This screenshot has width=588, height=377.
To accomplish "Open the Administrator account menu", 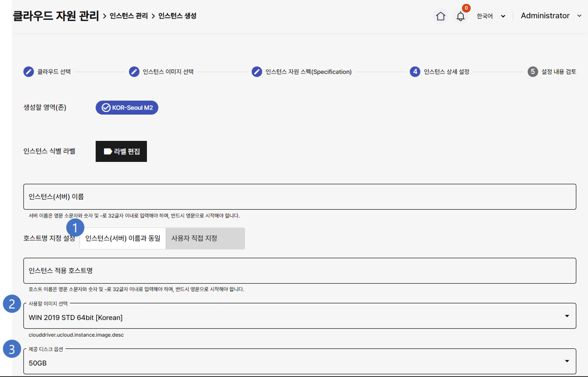I will pyautogui.click(x=551, y=16).
